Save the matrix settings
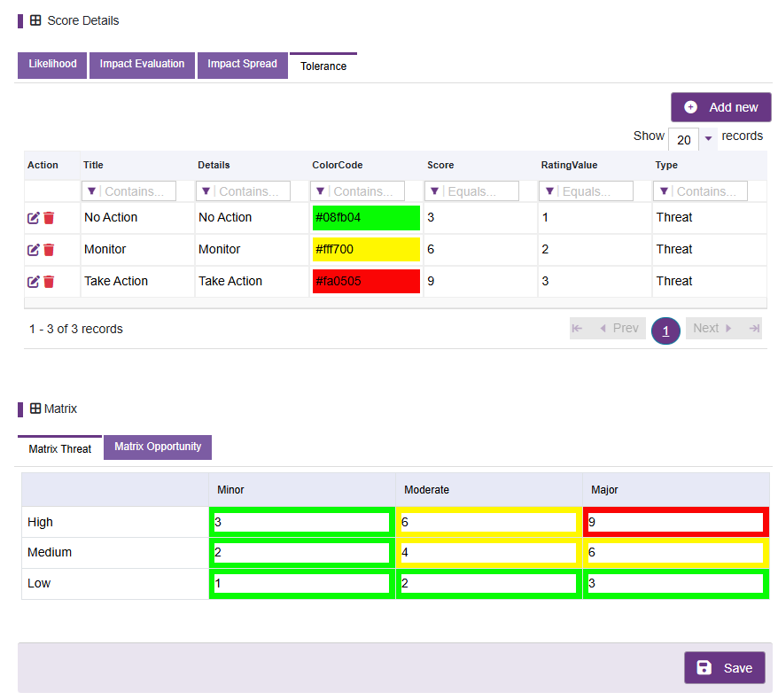Screen dimensions: 778x700 pos(725,668)
